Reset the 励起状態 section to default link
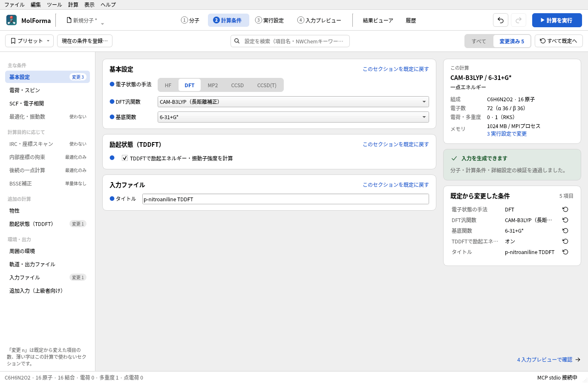 pyautogui.click(x=396, y=144)
